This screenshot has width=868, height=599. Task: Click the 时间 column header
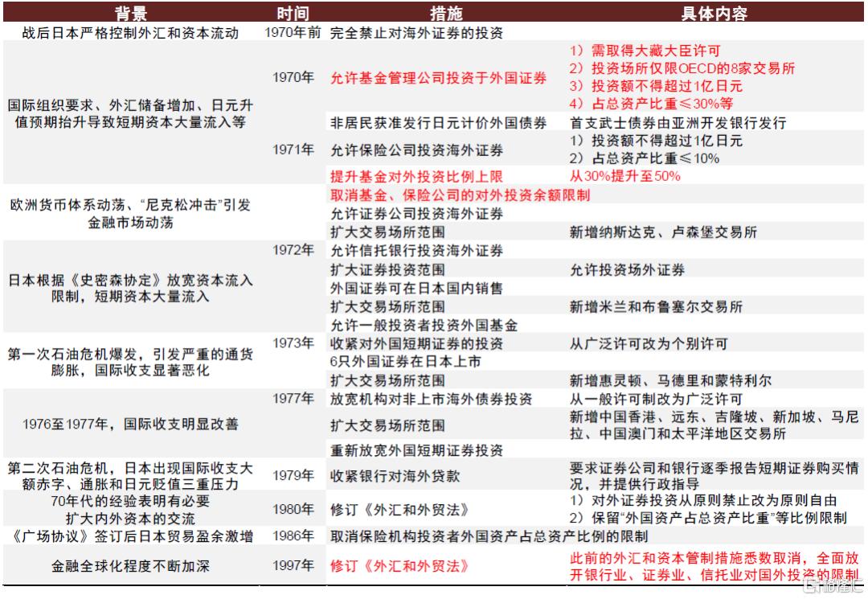(x=293, y=14)
